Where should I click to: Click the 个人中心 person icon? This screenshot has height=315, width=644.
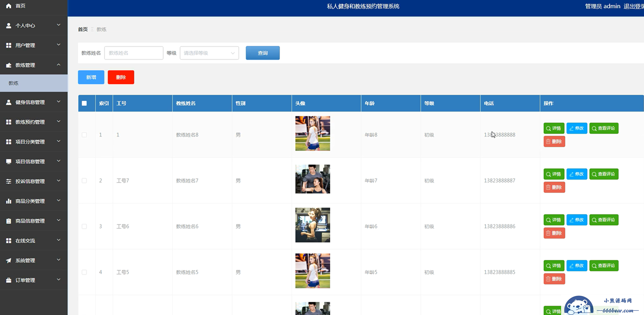[9, 25]
